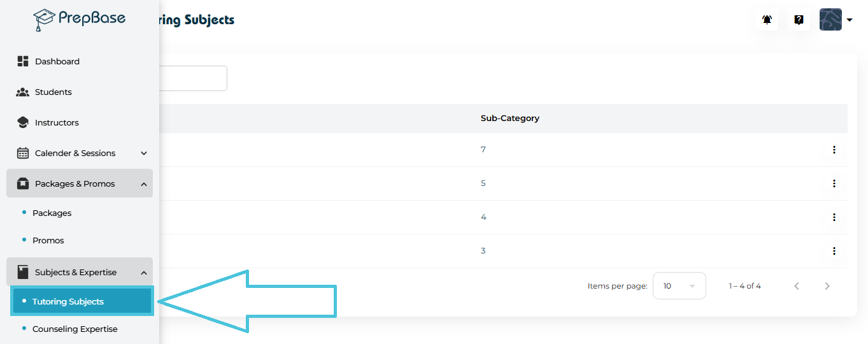This screenshot has width=868, height=344.
Task: Open the user profile avatar menu
Action: [835, 20]
